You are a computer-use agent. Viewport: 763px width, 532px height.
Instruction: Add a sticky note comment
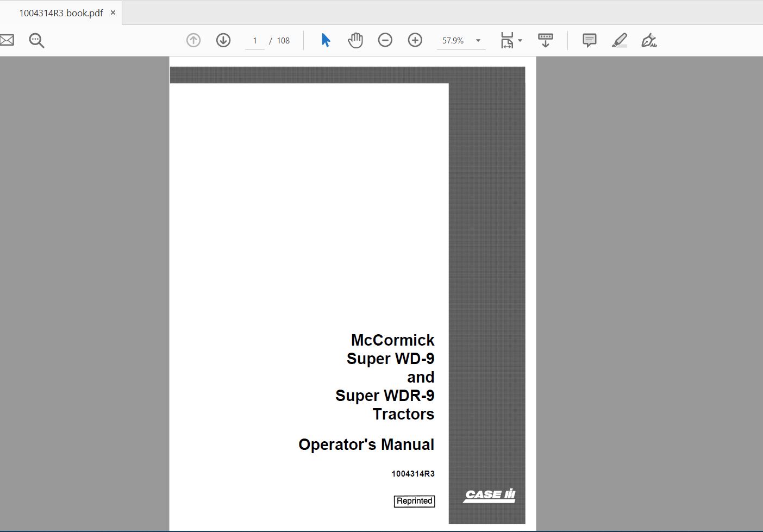[590, 40]
